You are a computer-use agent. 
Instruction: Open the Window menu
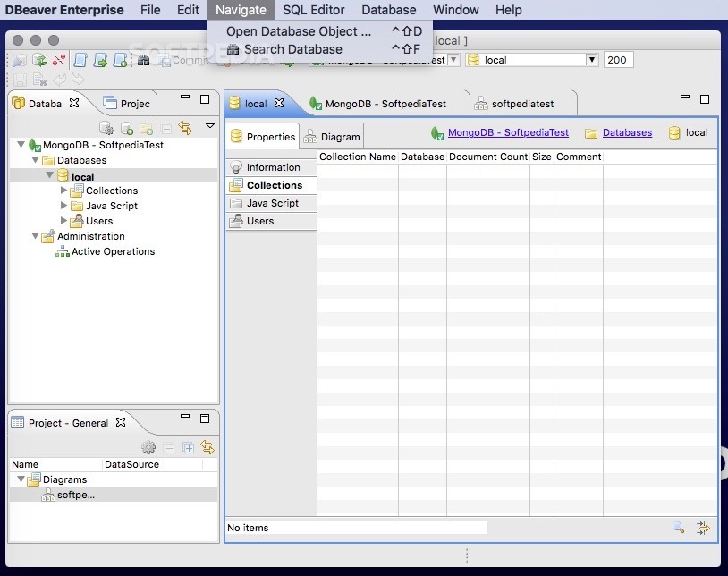(x=455, y=10)
